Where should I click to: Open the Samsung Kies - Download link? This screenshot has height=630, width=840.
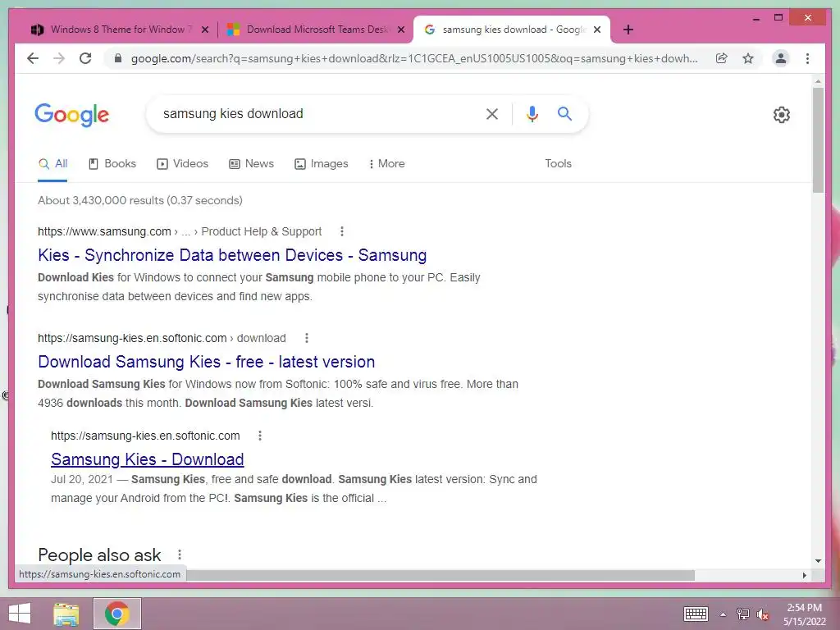coord(148,459)
